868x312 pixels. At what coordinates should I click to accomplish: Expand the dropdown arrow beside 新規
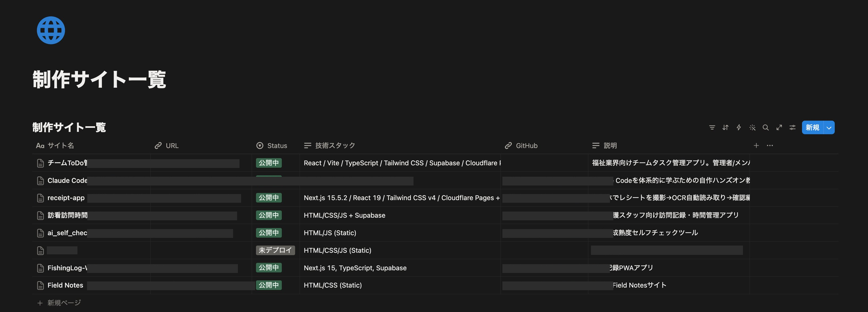coord(829,128)
